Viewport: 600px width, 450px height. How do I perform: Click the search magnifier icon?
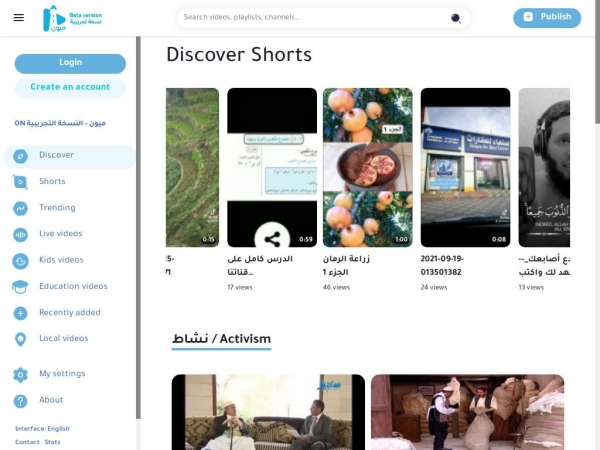click(x=455, y=18)
